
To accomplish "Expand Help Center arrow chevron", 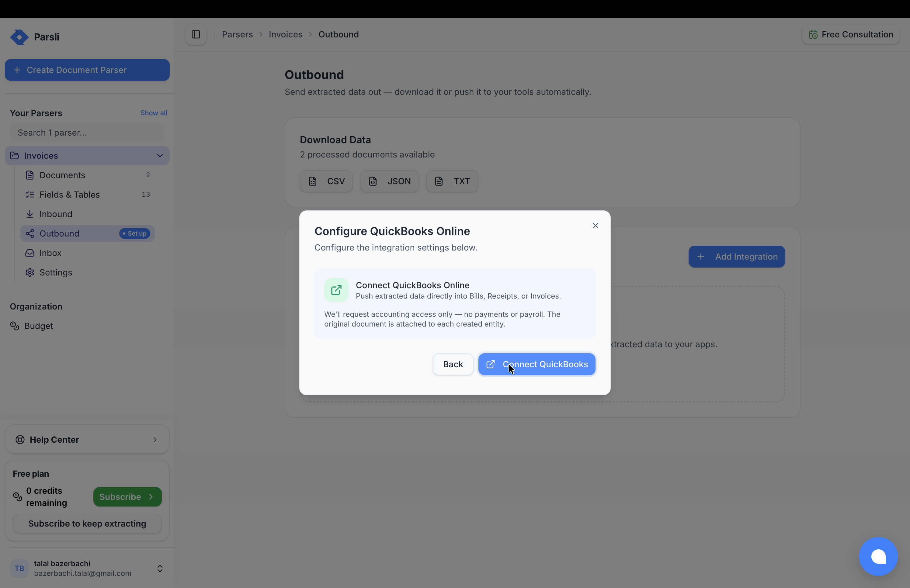I will point(155,440).
